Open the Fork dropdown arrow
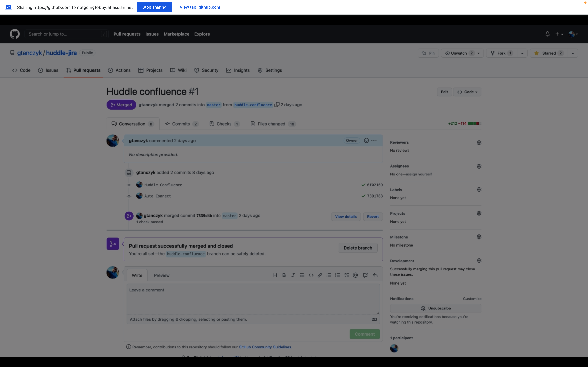 [522, 53]
